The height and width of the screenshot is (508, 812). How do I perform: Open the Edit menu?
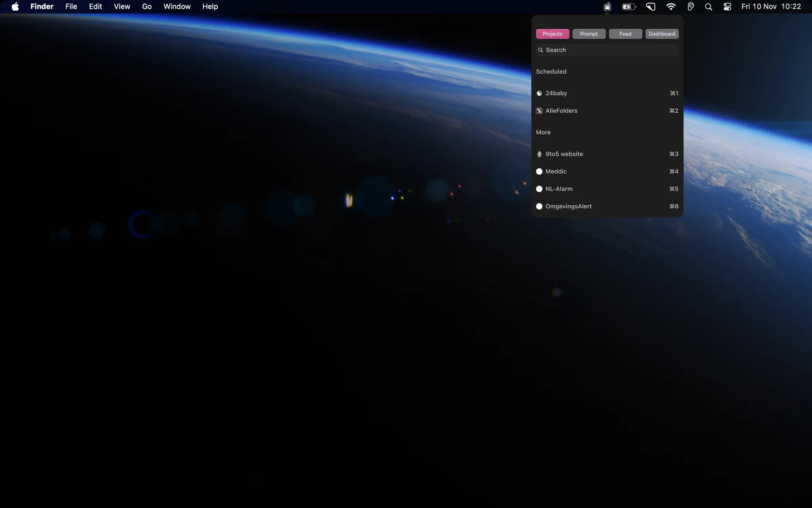[x=96, y=6]
